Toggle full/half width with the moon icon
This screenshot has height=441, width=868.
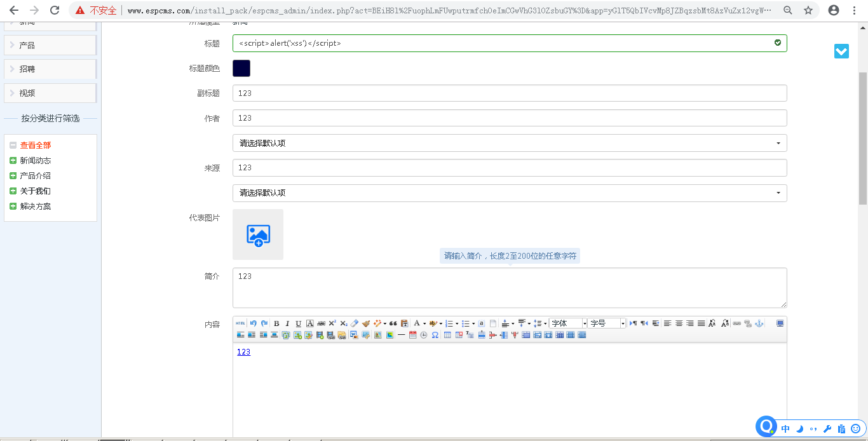pyautogui.click(x=799, y=429)
